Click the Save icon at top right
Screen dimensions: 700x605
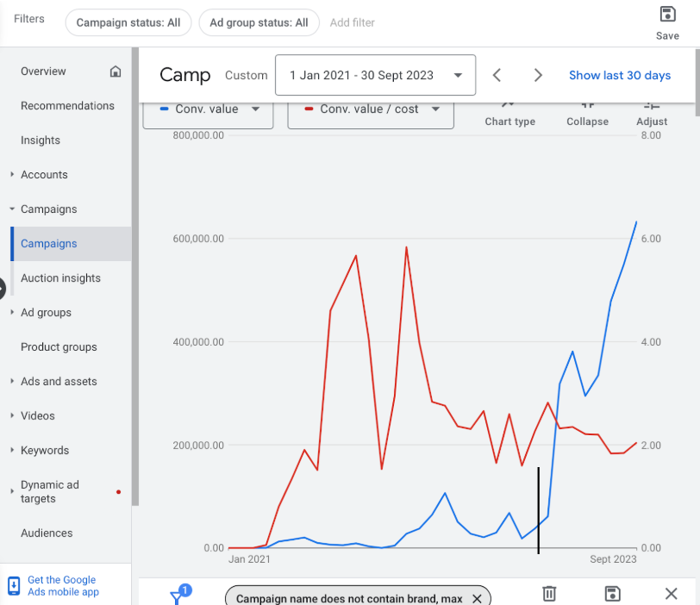coord(667,15)
